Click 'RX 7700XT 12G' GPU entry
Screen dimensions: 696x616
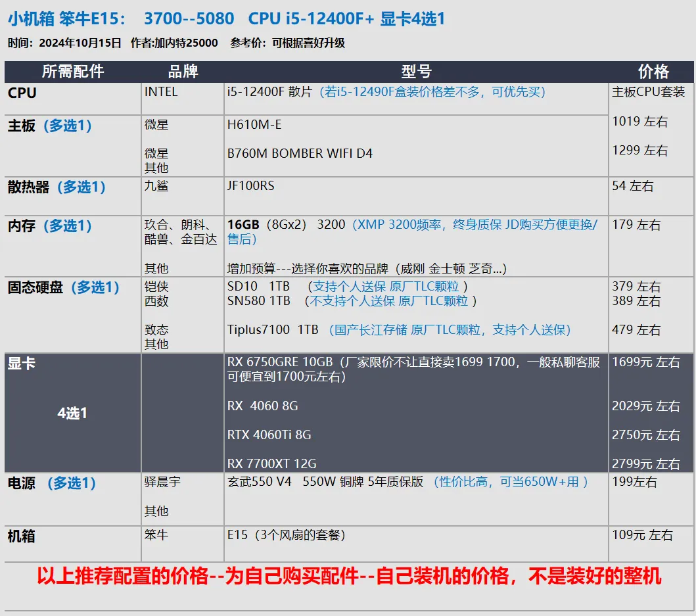271,463
